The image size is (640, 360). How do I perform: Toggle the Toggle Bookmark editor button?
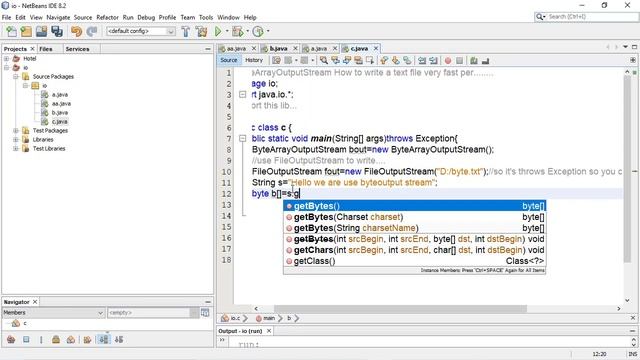click(407, 60)
